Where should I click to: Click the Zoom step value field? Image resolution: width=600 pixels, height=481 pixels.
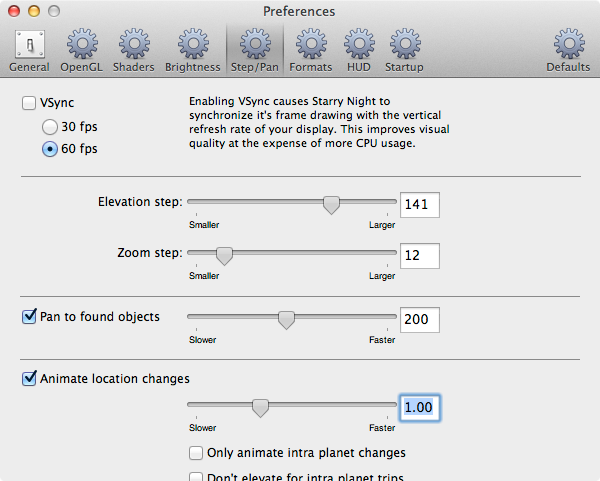pos(420,255)
